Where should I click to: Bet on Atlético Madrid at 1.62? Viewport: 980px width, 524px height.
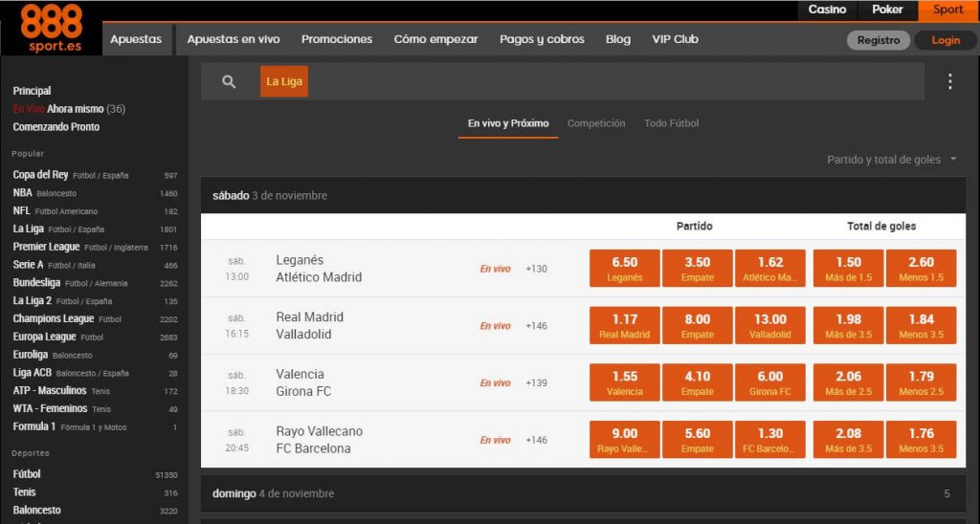coord(770,269)
